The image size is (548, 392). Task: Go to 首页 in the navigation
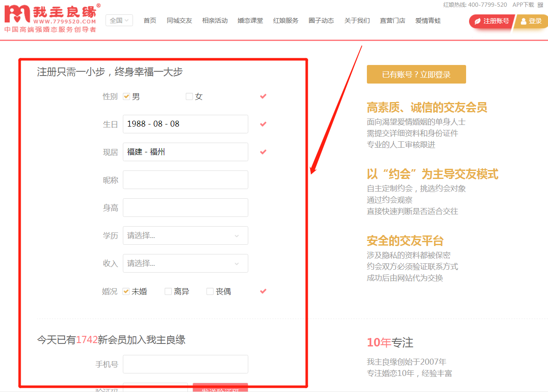(x=150, y=20)
